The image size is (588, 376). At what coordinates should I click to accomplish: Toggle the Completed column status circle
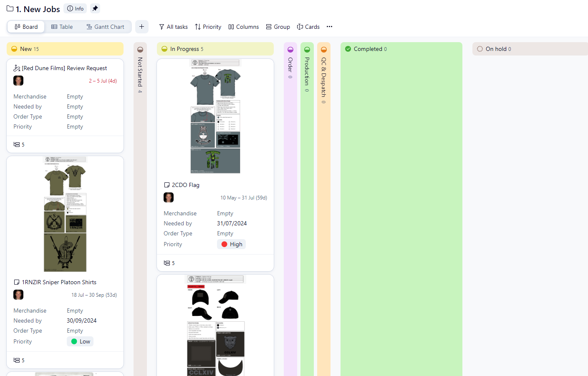(348, 49)
